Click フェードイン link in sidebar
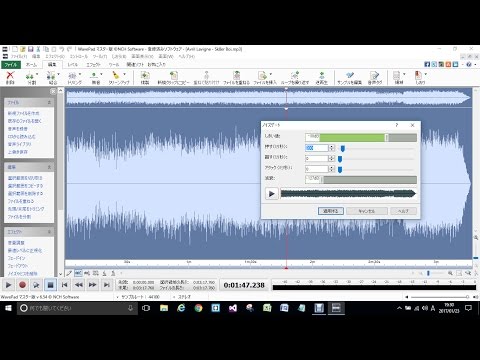 pos(16,258)
